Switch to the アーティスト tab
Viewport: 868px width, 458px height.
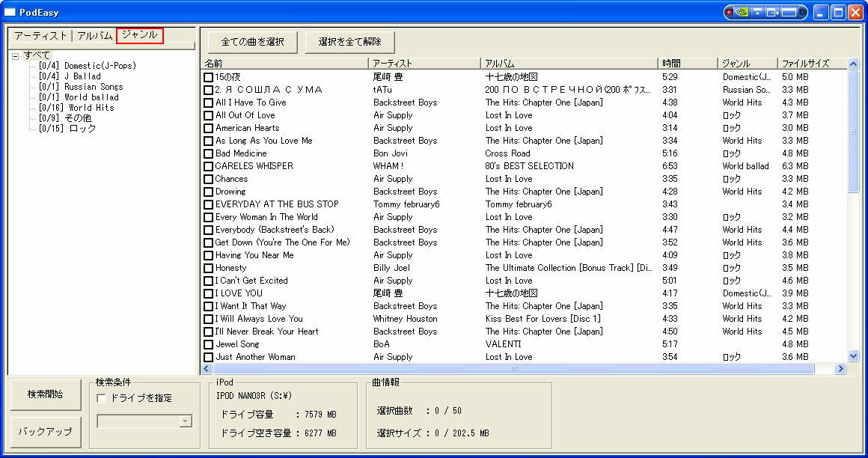click(x=40, y=35)
